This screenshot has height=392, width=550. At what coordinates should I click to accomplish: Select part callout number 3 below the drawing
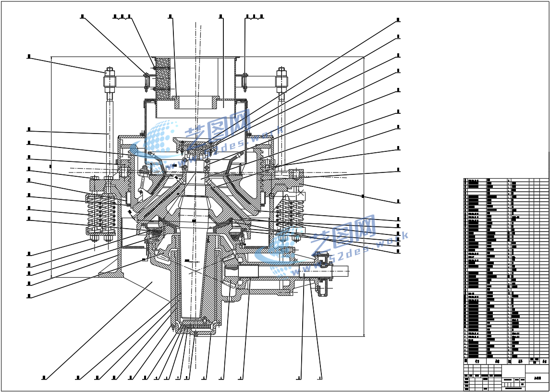[x=240, y=378]
